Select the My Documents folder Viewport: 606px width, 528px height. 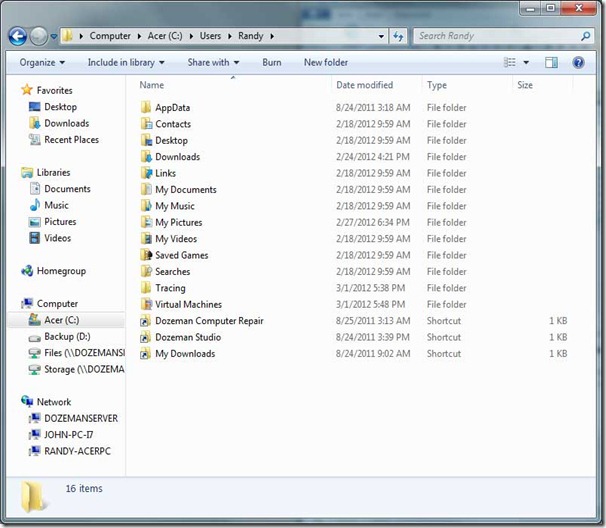click(186, 190)
